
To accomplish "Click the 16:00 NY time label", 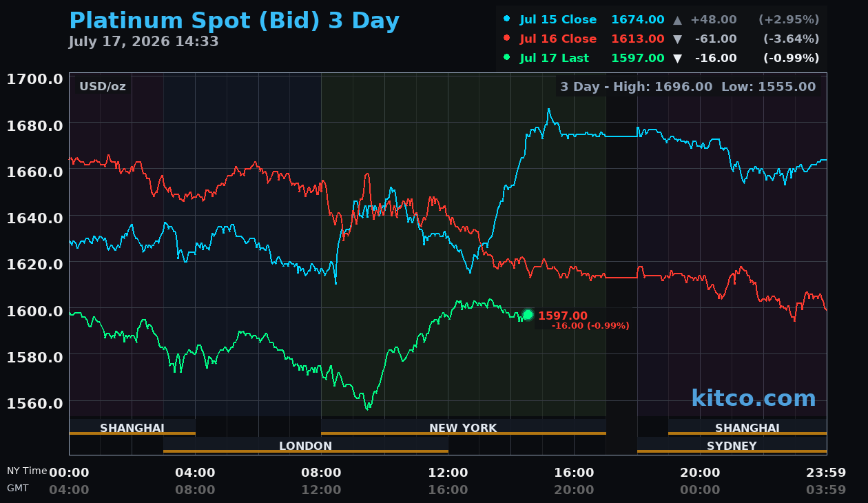I will (x=574, y=472).
